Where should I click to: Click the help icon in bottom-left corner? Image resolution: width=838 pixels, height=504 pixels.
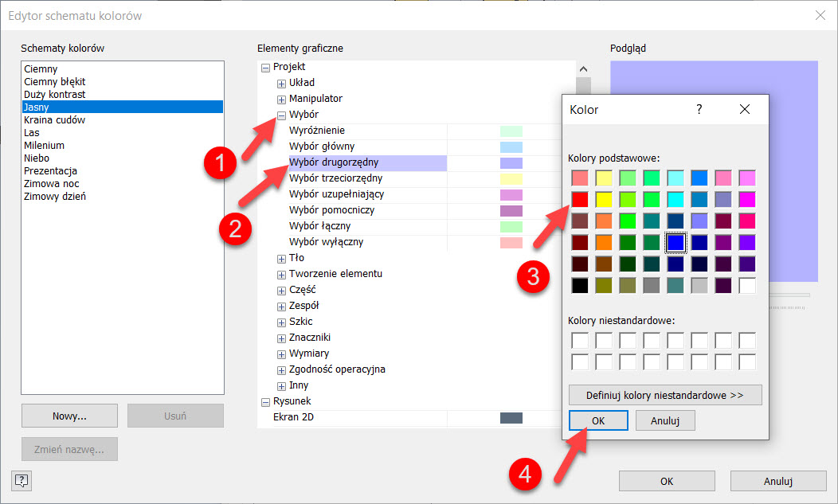pos(22,480)
